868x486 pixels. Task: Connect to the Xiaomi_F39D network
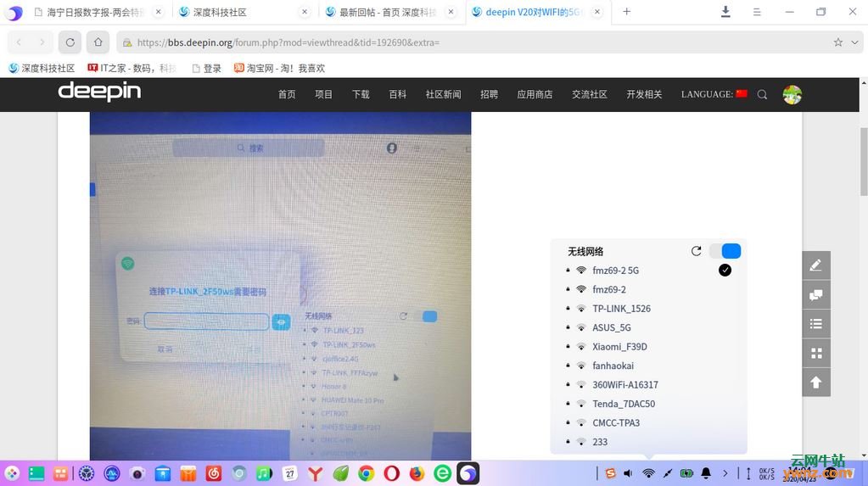tap(647, 347)
